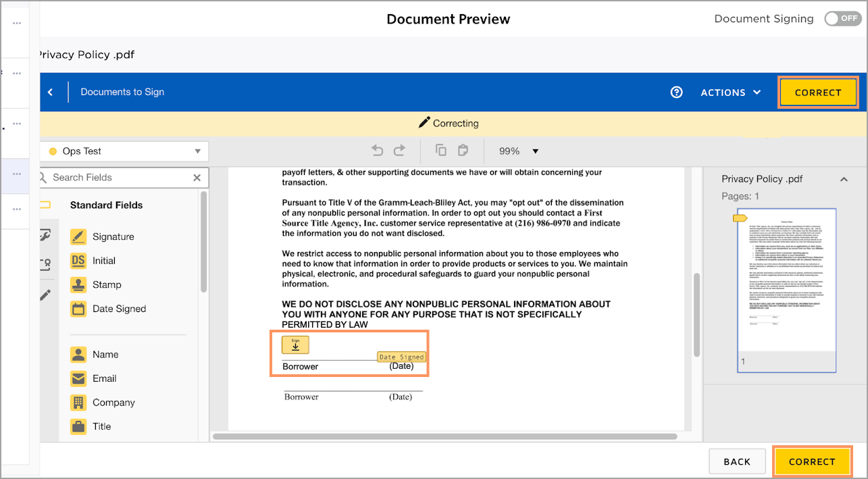Image resolution: width=868 pixels, height=479 pixels.
Task: Collapse the Privacy Policy .pdf pages panel
Action: [844, 178]
